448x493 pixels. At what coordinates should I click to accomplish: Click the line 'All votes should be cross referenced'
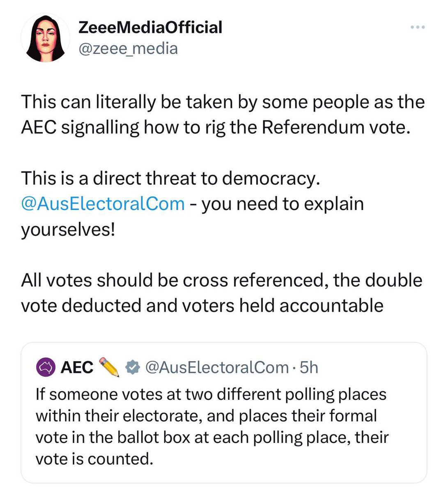click(222, 280)
